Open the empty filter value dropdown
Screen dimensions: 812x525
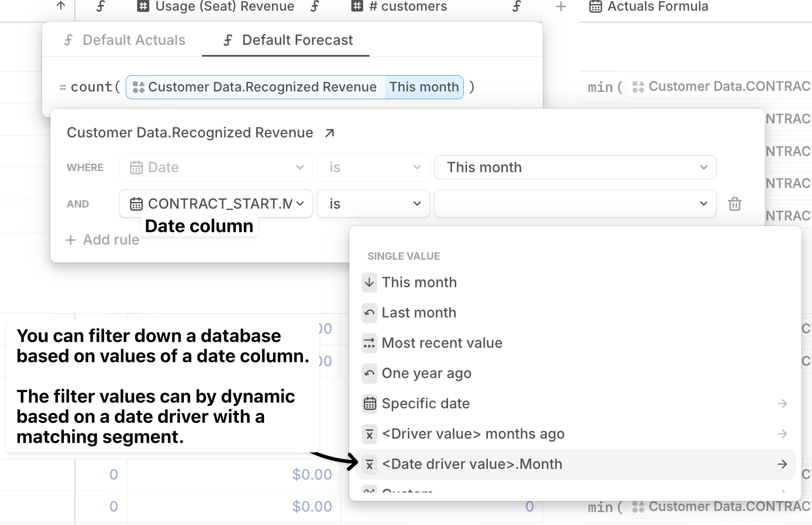pos(575,204)
